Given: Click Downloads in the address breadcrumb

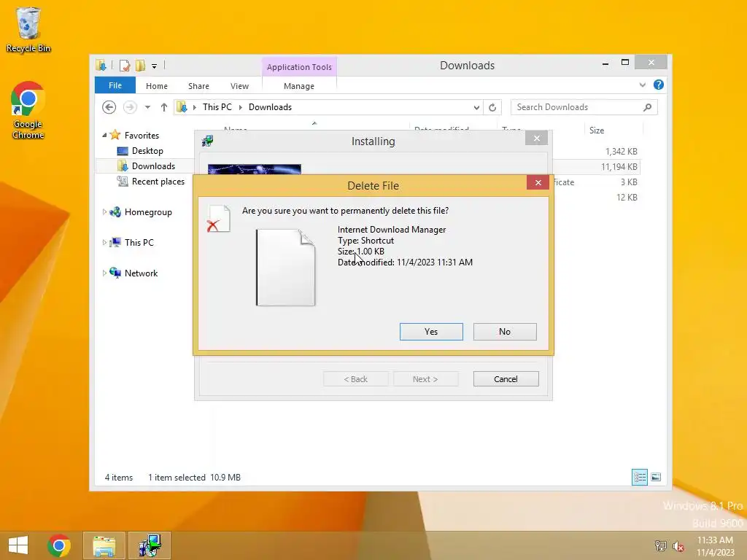Looking at the screenshot, I should click(270, 107).
